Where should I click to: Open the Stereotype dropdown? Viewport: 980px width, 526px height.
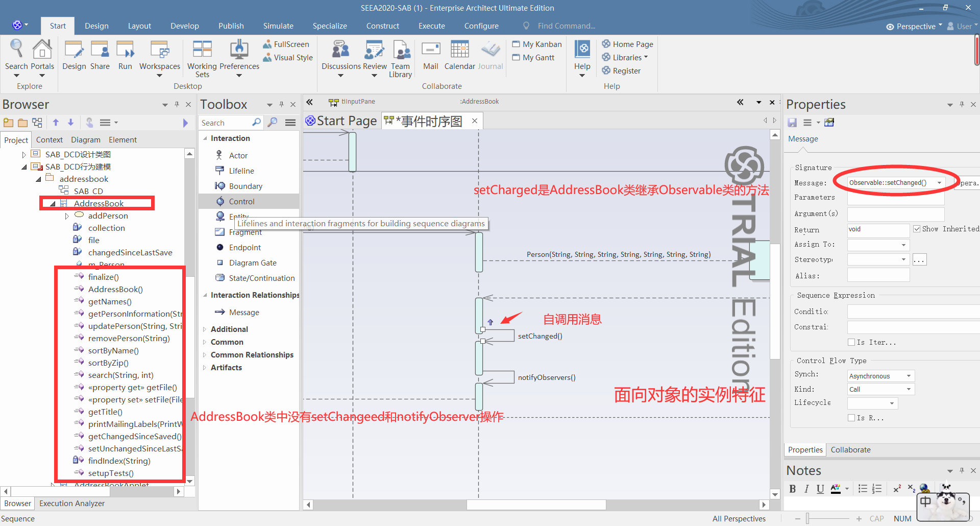(x=903, y=259)
